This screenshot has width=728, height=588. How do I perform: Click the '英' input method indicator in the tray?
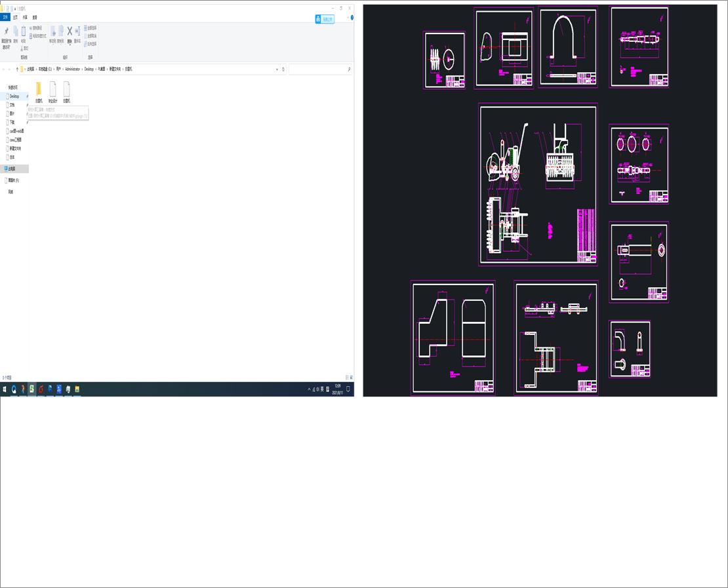[x=322, y=389]
